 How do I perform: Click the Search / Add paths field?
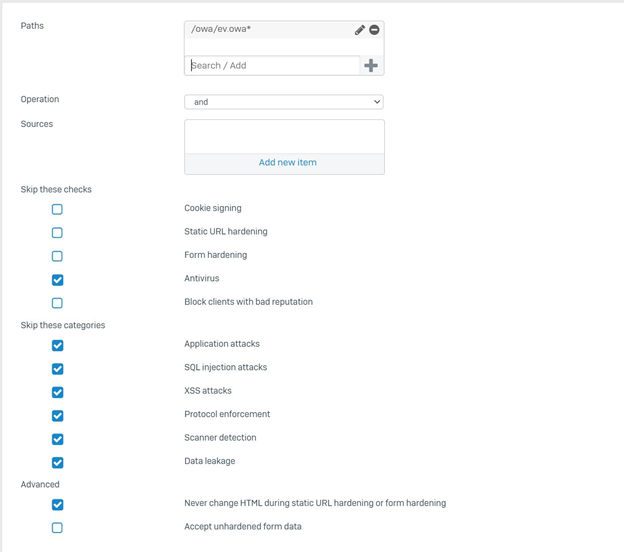(x=272, y=66)
